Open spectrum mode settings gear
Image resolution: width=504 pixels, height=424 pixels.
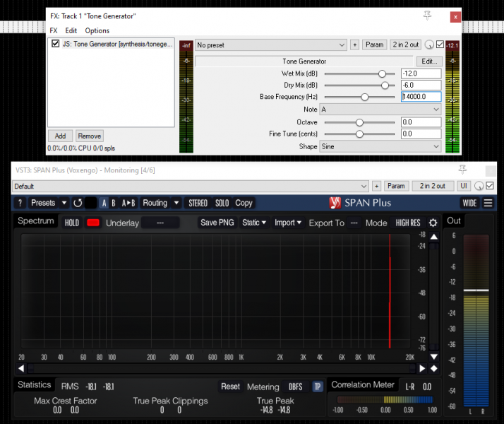pos(433,223)
